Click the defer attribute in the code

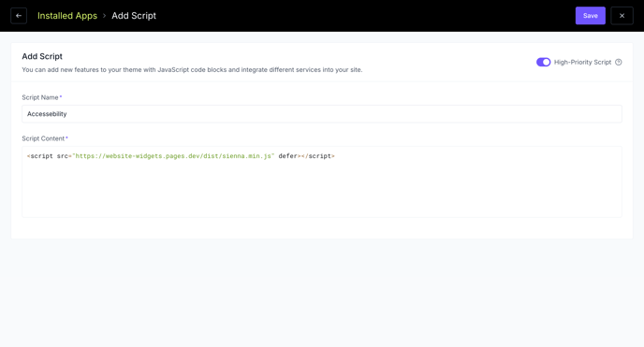287,156
